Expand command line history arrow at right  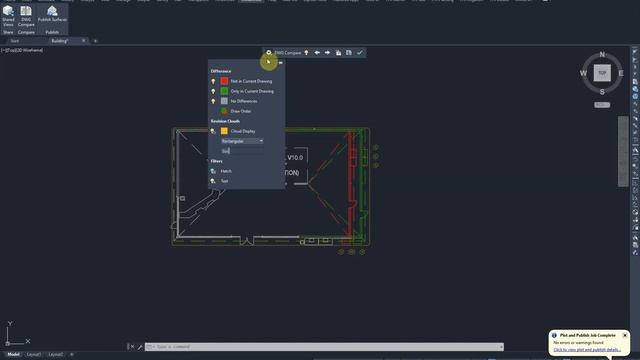(501, 347)
